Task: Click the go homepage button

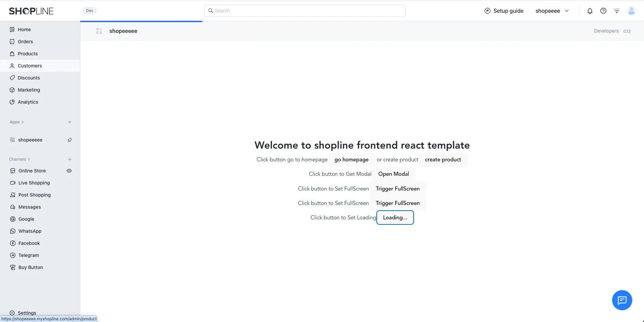Action: [351, 160]
